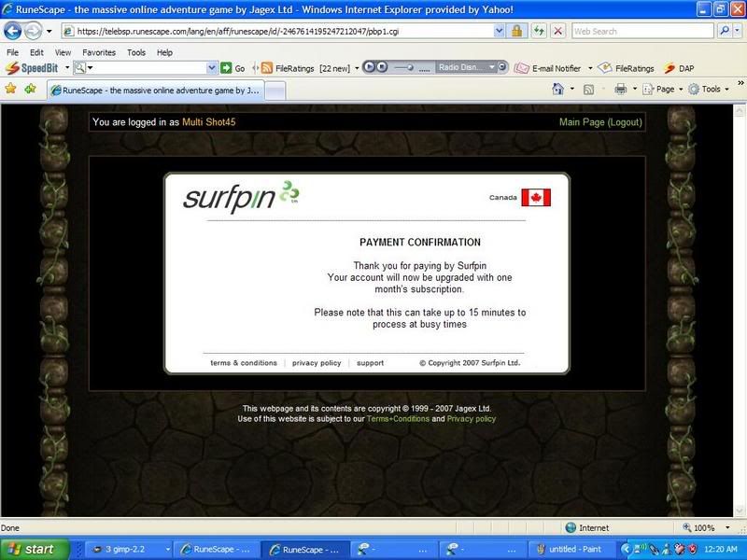This screenshot has width=747, height=560.
Task: Expand the SpeedBit toolbar search dropdown arrow
Action: pos(213,68)
